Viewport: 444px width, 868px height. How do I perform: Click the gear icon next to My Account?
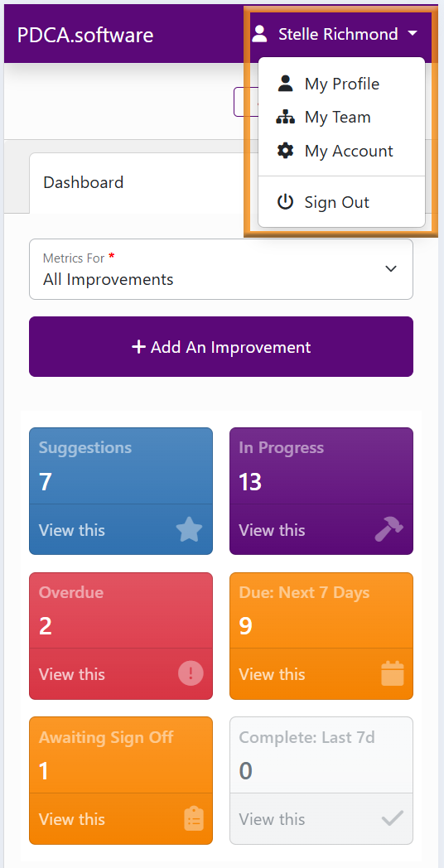(x=285, y=151)
